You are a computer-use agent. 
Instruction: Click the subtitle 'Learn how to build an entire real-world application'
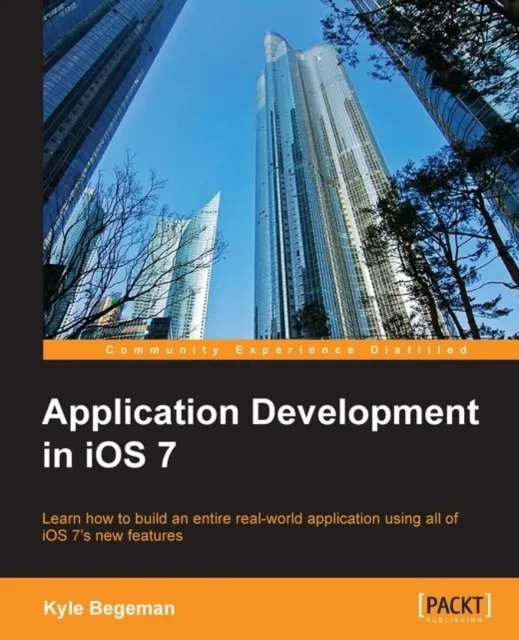pyautogui.click(x=251, y=526)
